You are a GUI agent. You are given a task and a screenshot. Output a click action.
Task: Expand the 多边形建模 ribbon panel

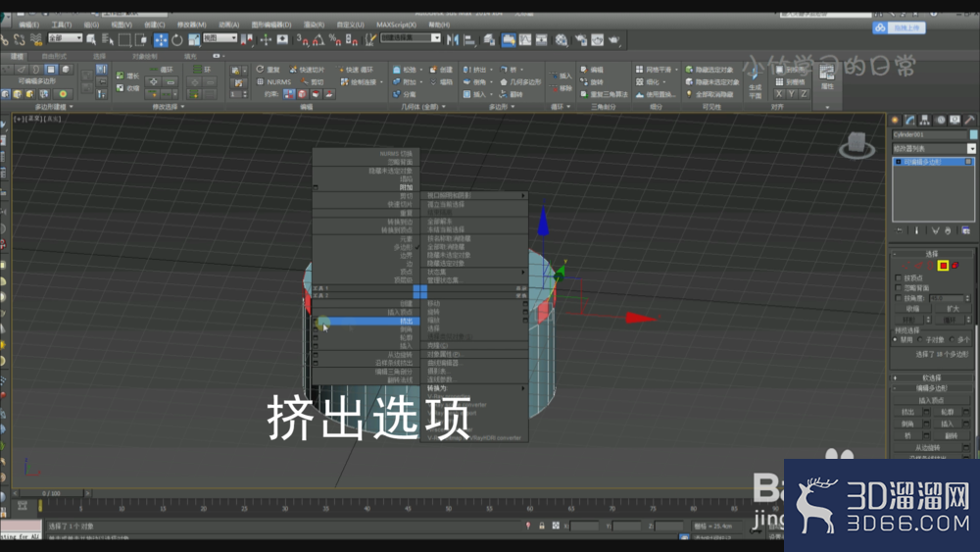[54, 107]
